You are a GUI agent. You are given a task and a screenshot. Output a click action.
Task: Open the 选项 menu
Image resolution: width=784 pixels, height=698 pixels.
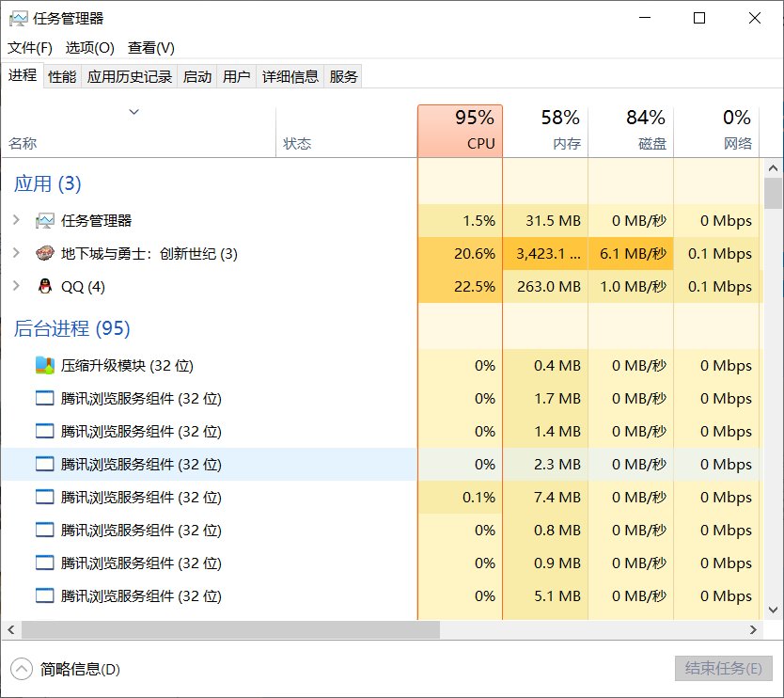point(89,47)
